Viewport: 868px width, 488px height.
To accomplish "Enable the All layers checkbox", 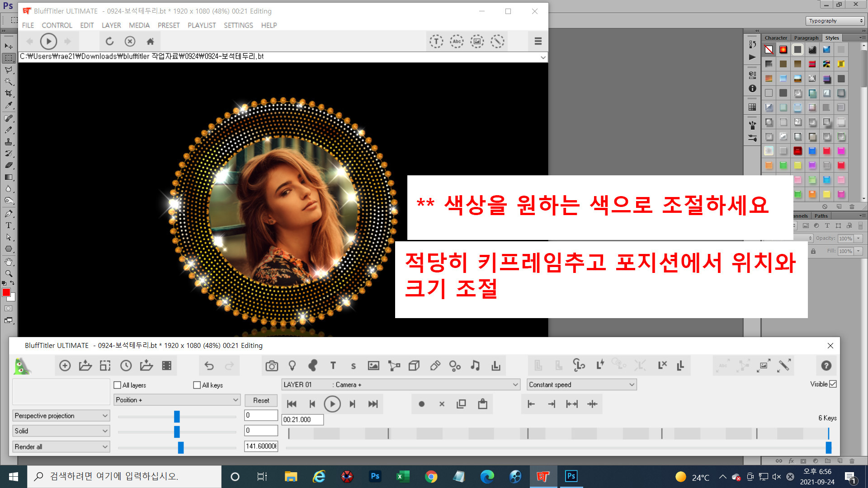I will click(118, 385).
